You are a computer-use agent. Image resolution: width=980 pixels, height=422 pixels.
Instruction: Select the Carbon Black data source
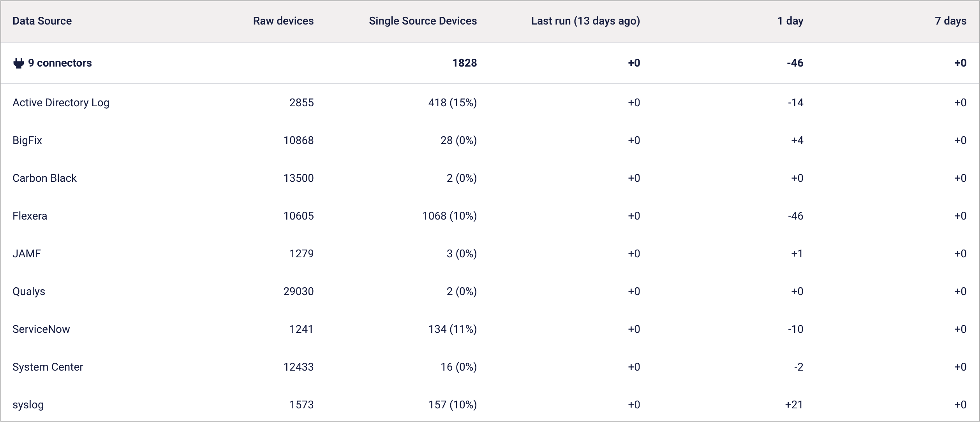coord(44,178)
